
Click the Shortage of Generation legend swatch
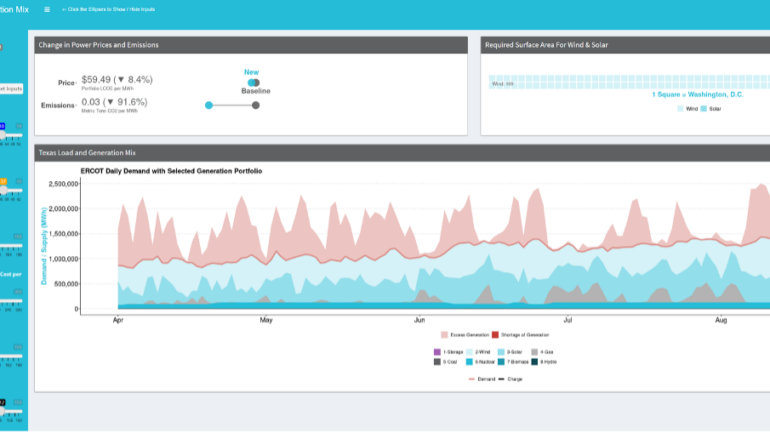tap(493, 335)
